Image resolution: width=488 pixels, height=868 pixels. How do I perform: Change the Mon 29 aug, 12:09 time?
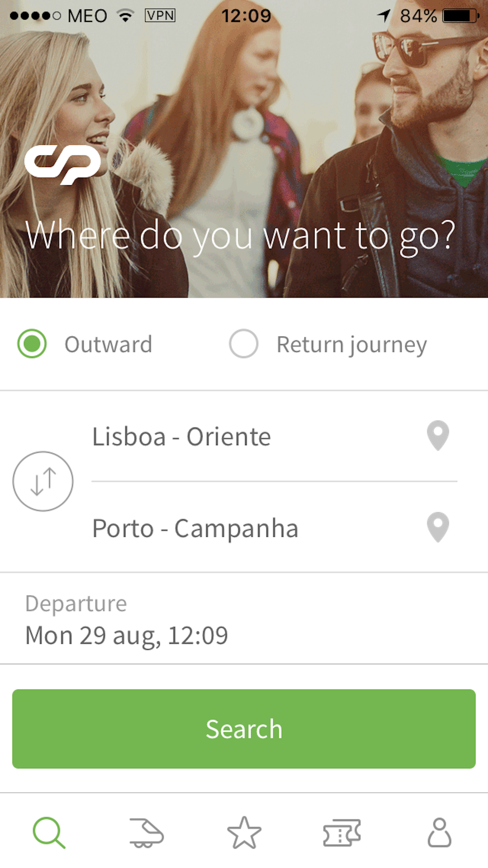pyautogui.click(x=127, y=636)
